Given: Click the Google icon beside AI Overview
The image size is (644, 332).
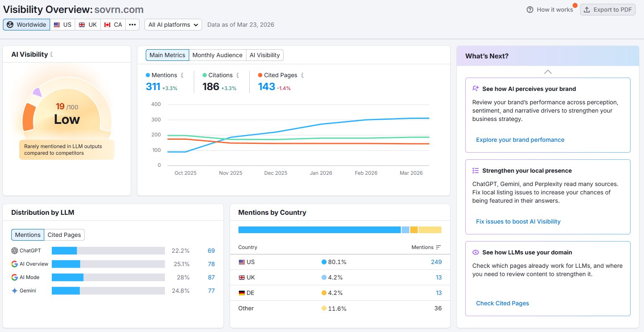Looking at the screenshot, I should point(15,264).
